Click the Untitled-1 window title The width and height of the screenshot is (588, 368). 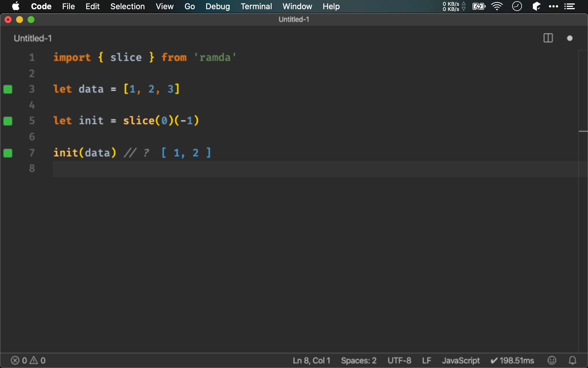(294, 19)
